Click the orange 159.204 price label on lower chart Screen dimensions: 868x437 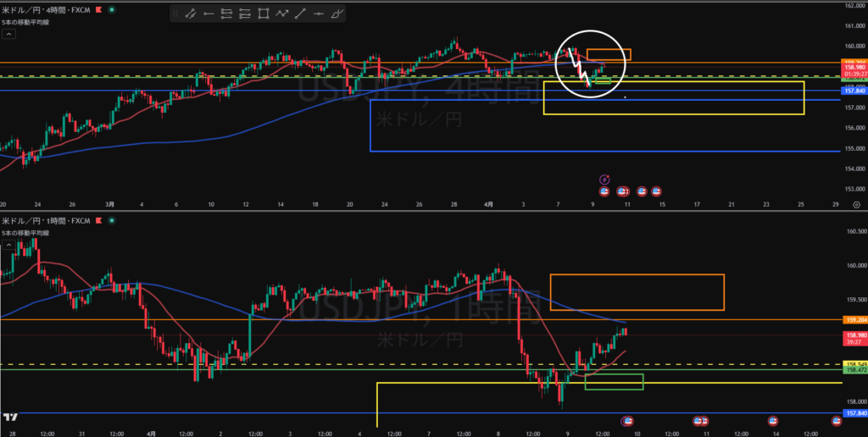pos(854,320)
